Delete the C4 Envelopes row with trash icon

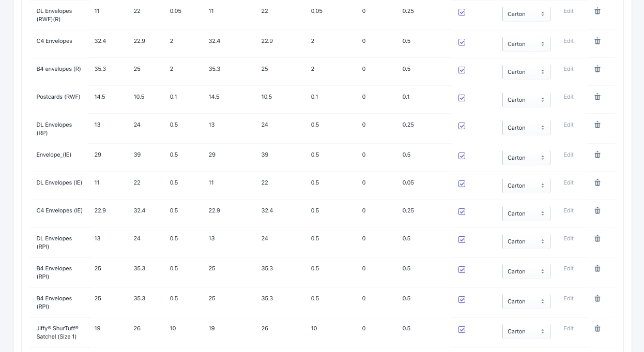597,41
